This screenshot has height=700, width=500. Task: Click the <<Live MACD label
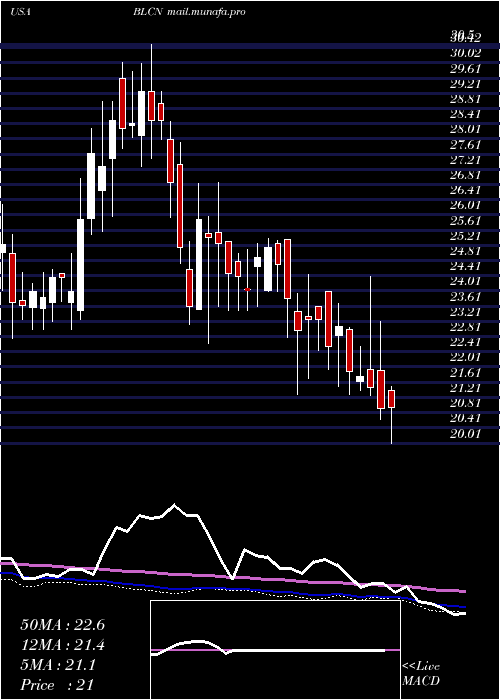421,674
